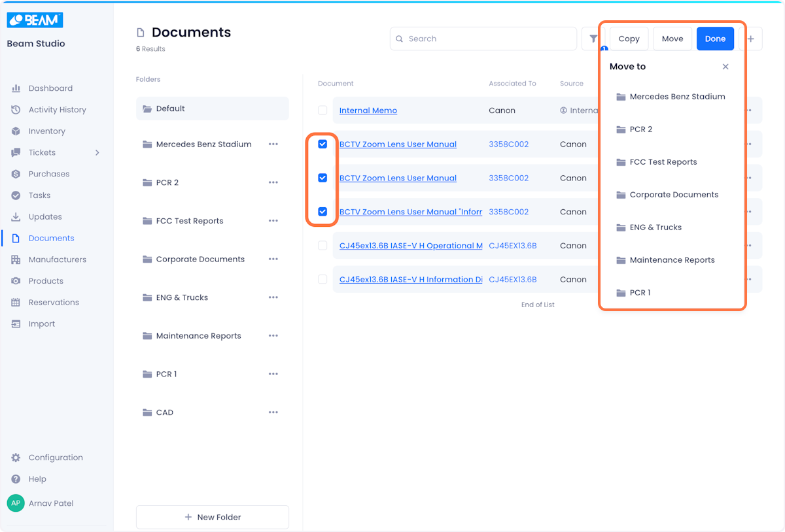Open CJ45ex13.6B IASE-V H Operational document link
The image size is (785, 532).
click(x=411, y=246)
